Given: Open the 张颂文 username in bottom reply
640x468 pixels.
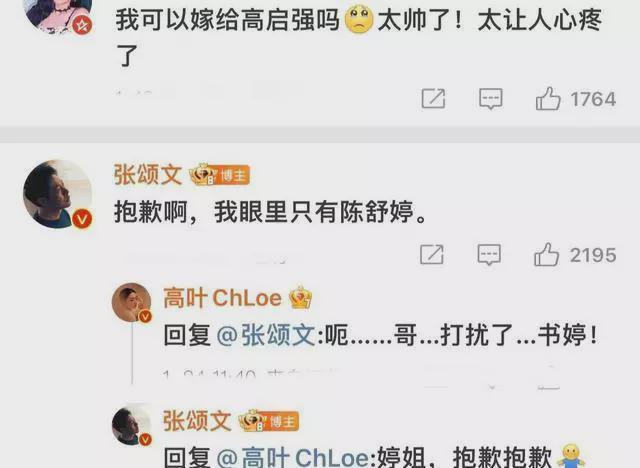Looking at the screenshot, I should [x=197, y=421].
